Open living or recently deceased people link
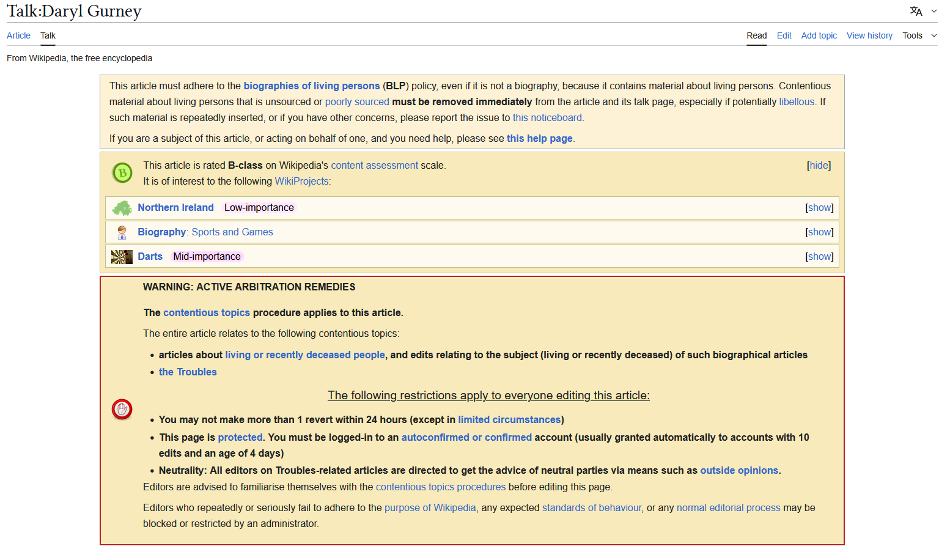Viewport: 950px width, 560px height. click(305, 355)
